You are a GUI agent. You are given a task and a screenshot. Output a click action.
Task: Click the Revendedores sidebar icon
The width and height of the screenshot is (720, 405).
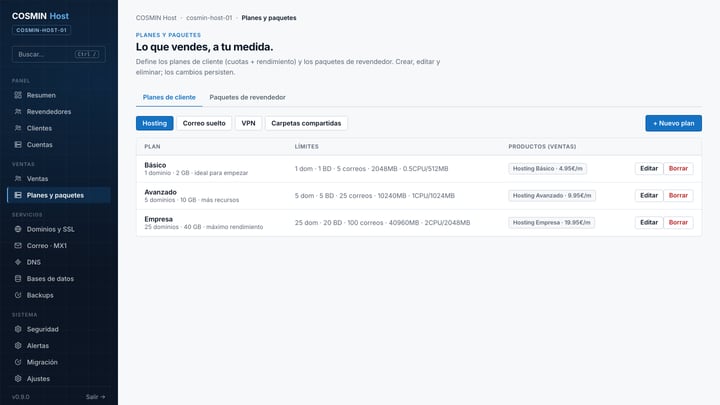[18, 112]
